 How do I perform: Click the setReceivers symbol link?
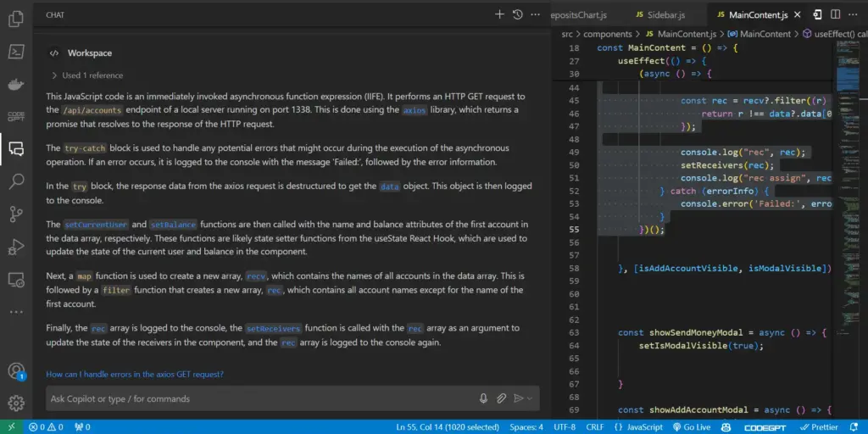(x=274, y=328)
